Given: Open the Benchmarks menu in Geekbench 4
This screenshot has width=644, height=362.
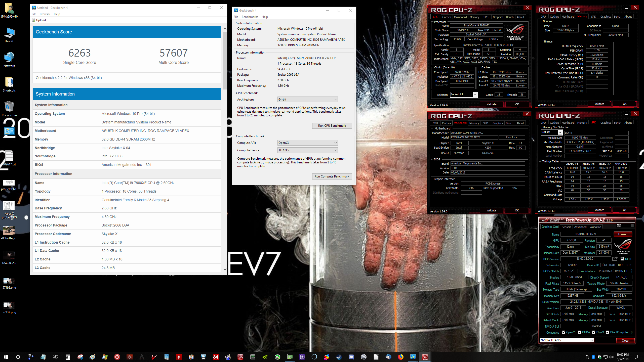Looking at the screenshot, I should 250,17.
